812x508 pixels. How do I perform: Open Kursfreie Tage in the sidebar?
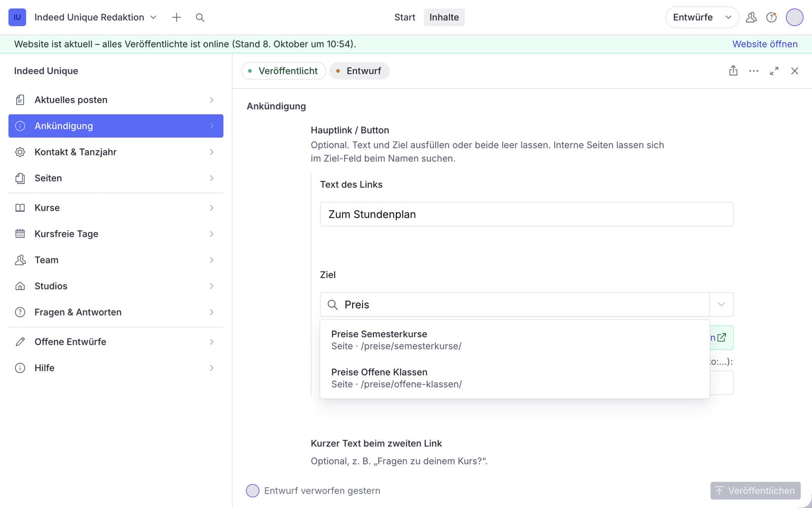pyautogui.click(x=116, y=234)
